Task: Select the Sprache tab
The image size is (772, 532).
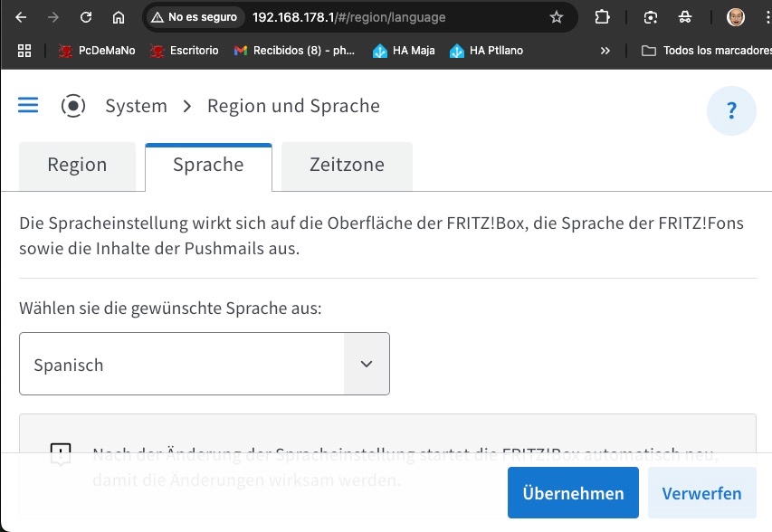Action: 208,166
